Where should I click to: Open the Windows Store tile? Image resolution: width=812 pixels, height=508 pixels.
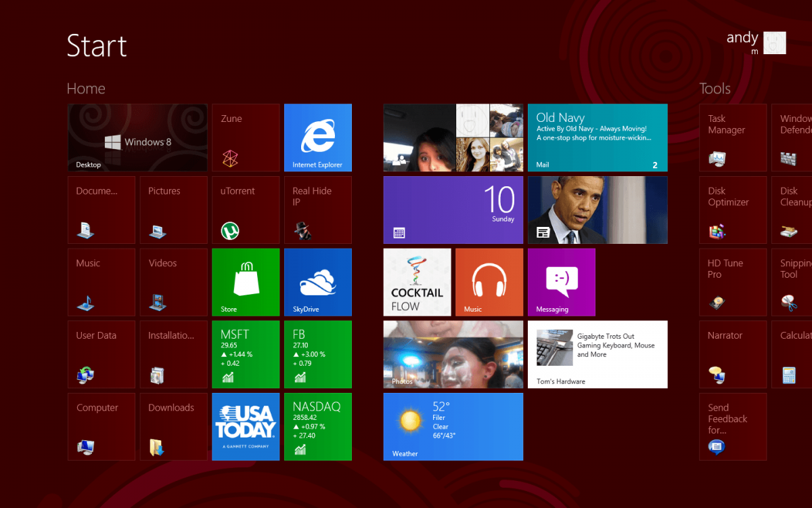pos(245,282)
